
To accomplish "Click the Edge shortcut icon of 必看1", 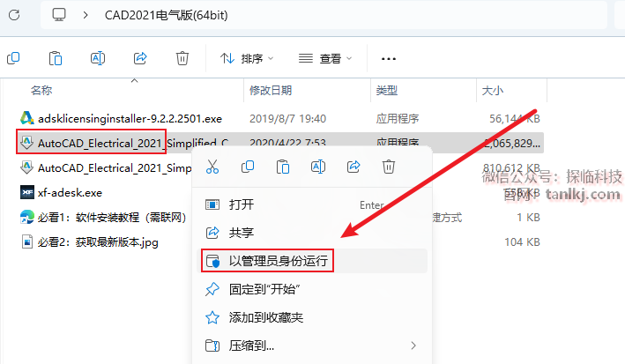I will click(26, 217).
